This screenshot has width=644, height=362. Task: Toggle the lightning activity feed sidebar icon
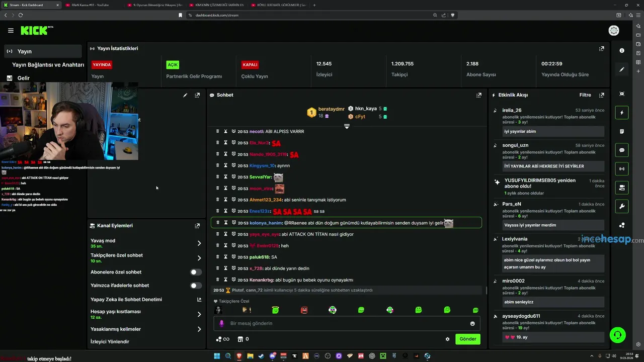(x=622, y=113)
